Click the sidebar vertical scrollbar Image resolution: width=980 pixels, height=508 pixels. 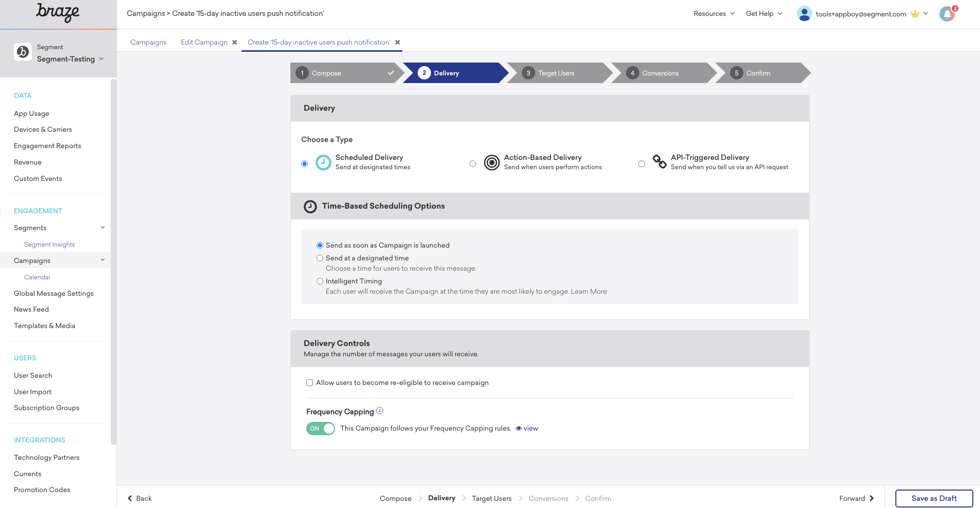point(113,261)
